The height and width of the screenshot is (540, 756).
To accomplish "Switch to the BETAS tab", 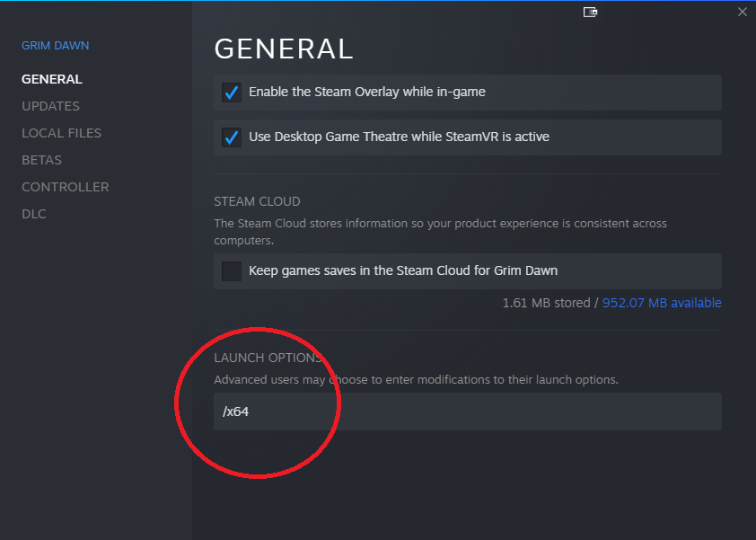I will tap(41, 160).
